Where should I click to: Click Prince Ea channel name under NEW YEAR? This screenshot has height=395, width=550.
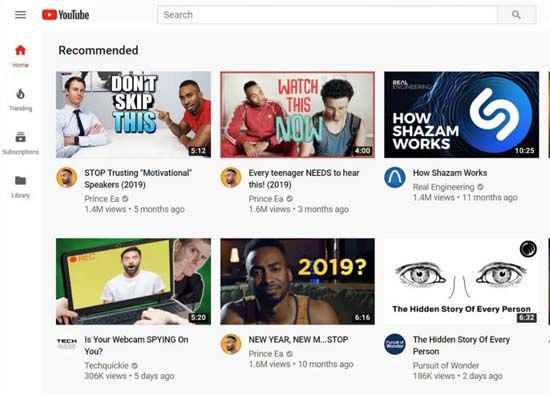[266, 354]
